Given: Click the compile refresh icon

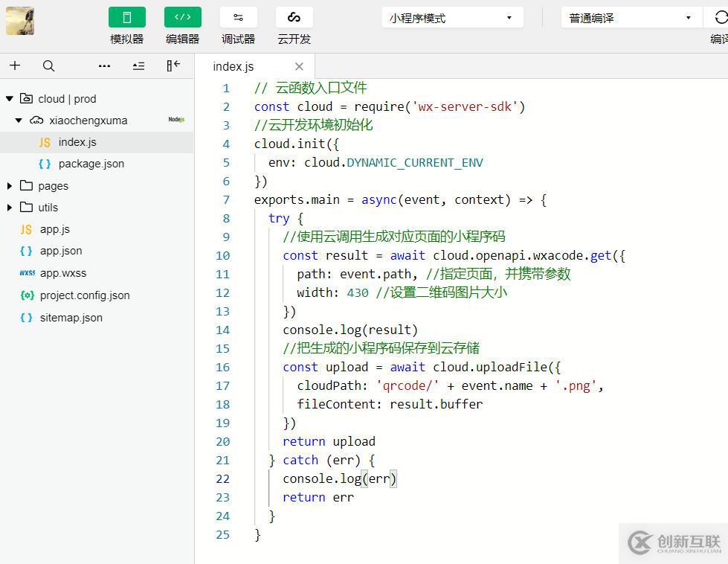Looking at the screenshot, I should coord(720,18).
